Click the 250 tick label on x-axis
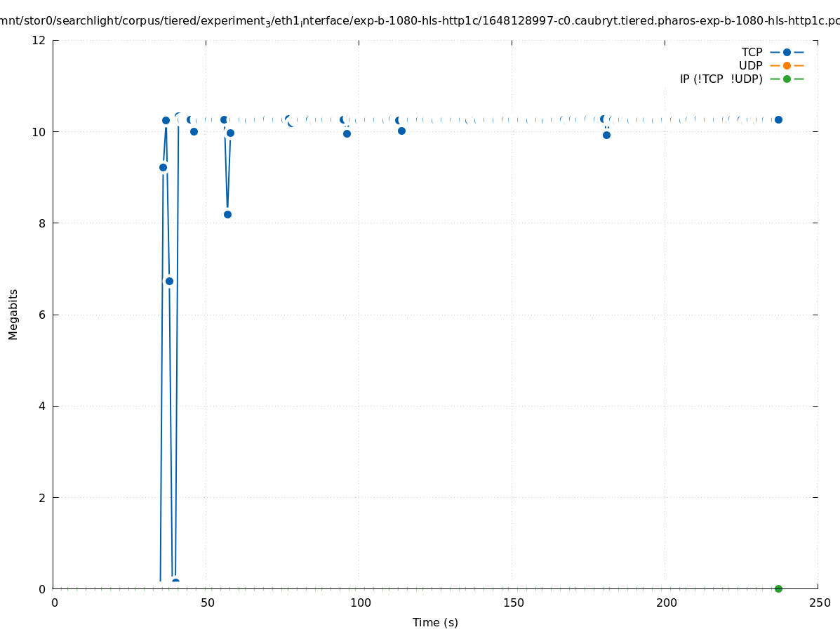The width and height of the screenshot is (840, 632). tap(818, 603)
